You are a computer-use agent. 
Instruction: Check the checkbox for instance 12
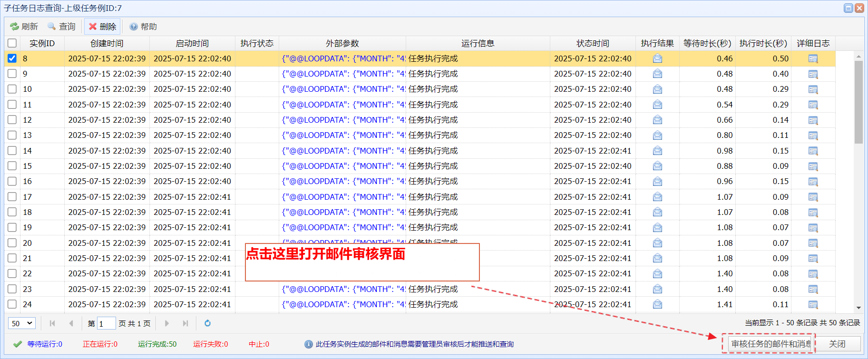point(12,120)
